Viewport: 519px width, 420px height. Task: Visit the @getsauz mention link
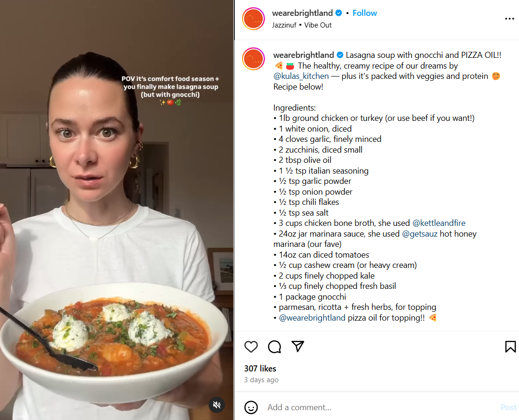[x=420, y=234]
